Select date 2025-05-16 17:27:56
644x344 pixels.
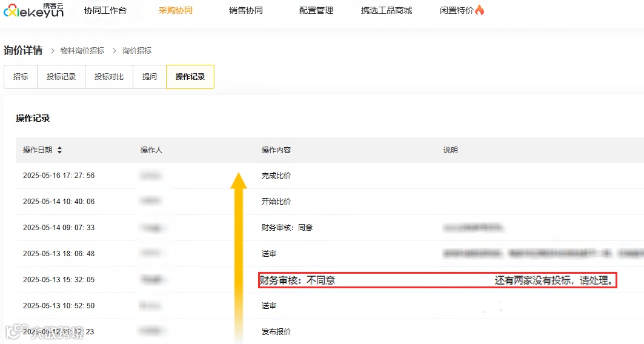tap(59, 175)
